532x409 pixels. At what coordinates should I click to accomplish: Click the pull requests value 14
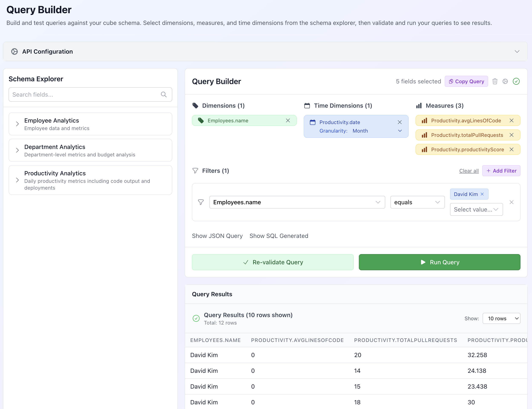point(357,371)
